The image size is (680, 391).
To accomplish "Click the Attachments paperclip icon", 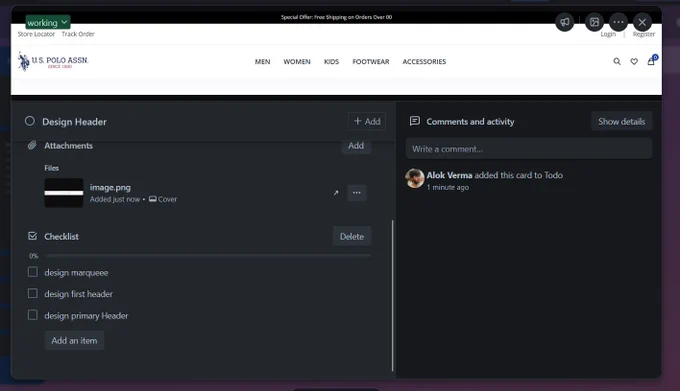I will (32, 145).
